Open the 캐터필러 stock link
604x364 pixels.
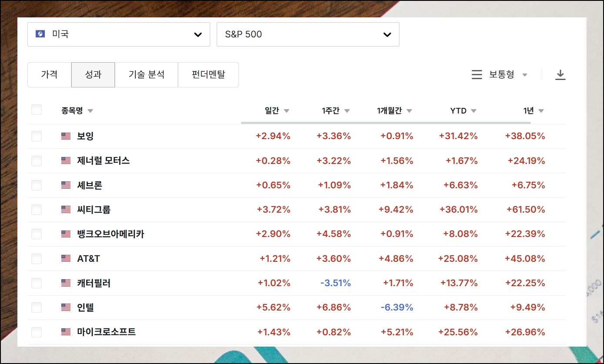(94, 283)
